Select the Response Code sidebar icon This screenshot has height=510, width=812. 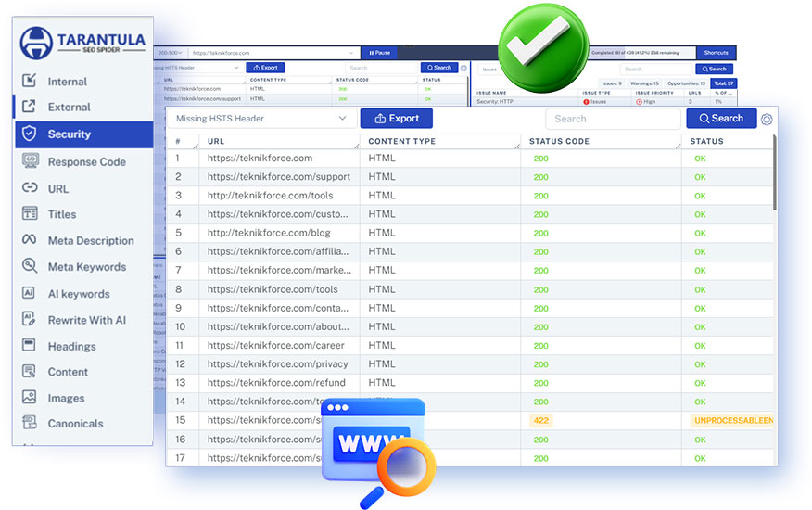coord(30,161)
